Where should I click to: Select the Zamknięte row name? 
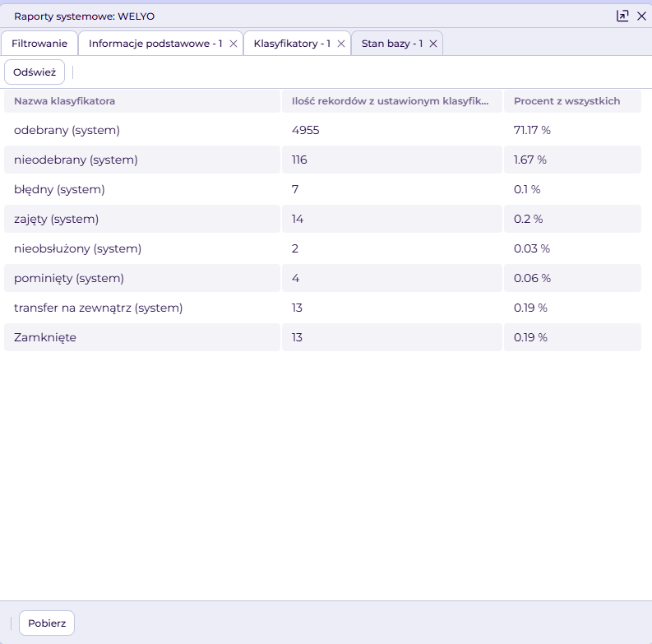click(45, 337)
